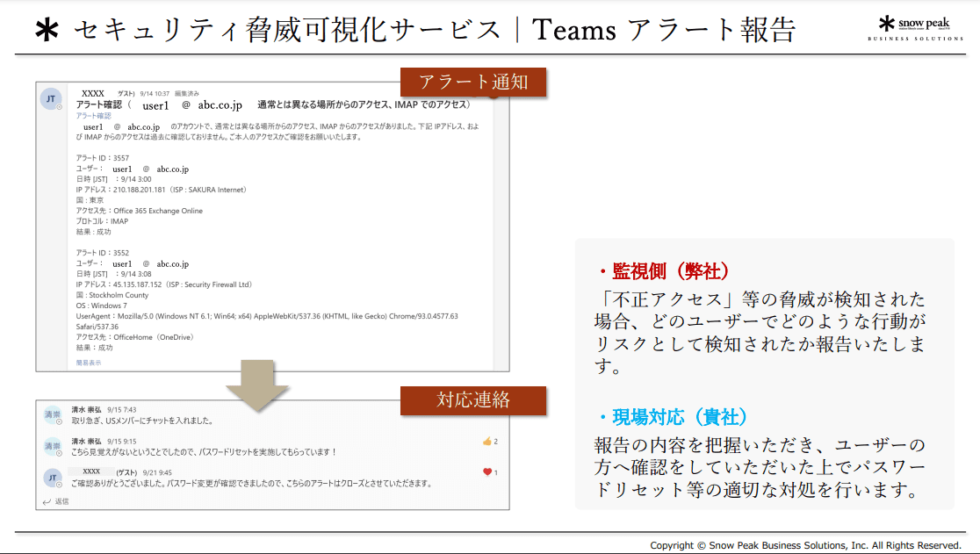
Task: Click the avatar beside the 9/15 9:15 message
Action: pos(53,446)
